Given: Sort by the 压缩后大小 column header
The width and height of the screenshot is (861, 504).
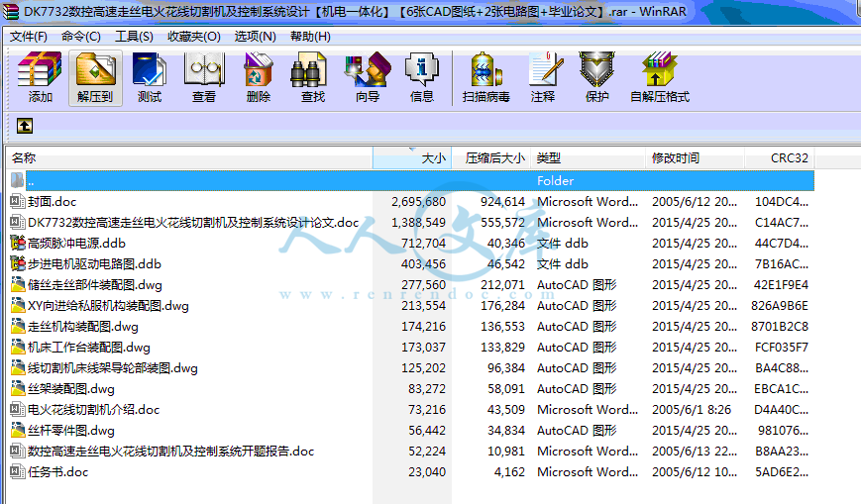Looking at the screenshot, I should tap(490, 158).
